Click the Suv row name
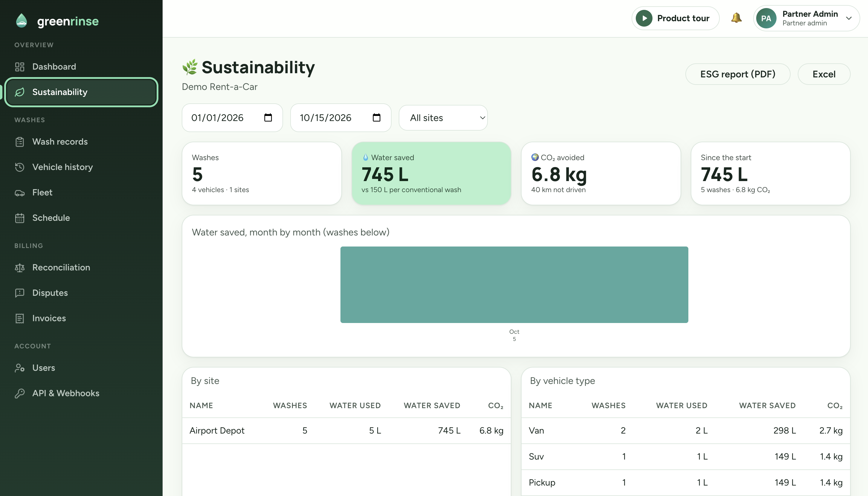The width and height of the screenshot is (868, 496). coord(536,457)
